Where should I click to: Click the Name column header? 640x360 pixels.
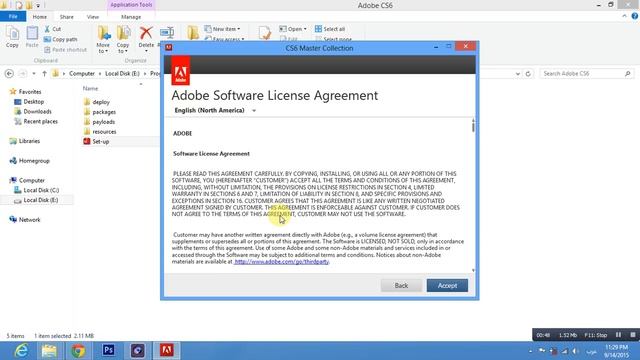(x=90, y=88)
